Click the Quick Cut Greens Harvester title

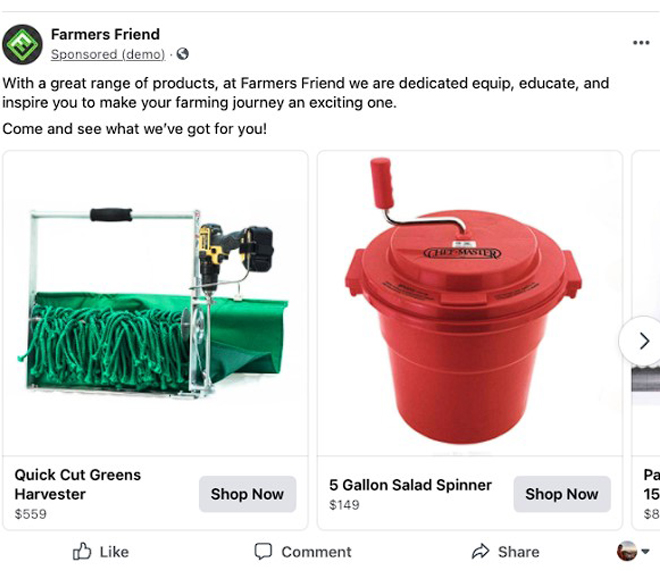point(78,484)
